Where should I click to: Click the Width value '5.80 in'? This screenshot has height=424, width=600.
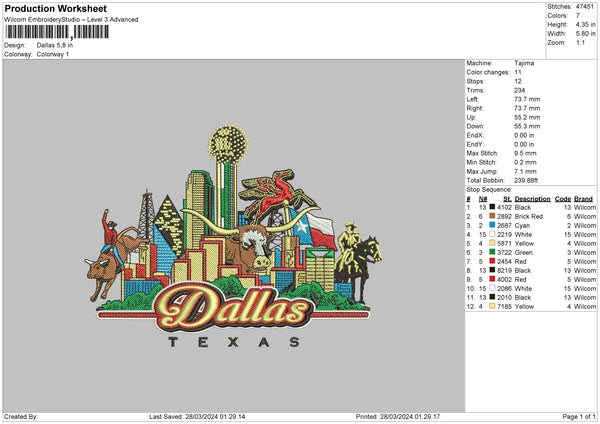[x=585, y=34]
